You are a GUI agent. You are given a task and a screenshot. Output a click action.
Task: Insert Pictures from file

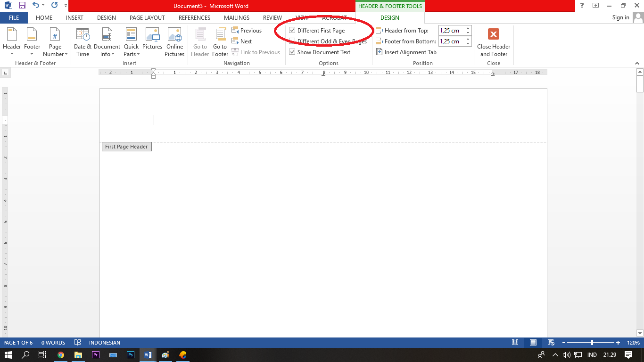pyautogui.click(x=152, y=39)
